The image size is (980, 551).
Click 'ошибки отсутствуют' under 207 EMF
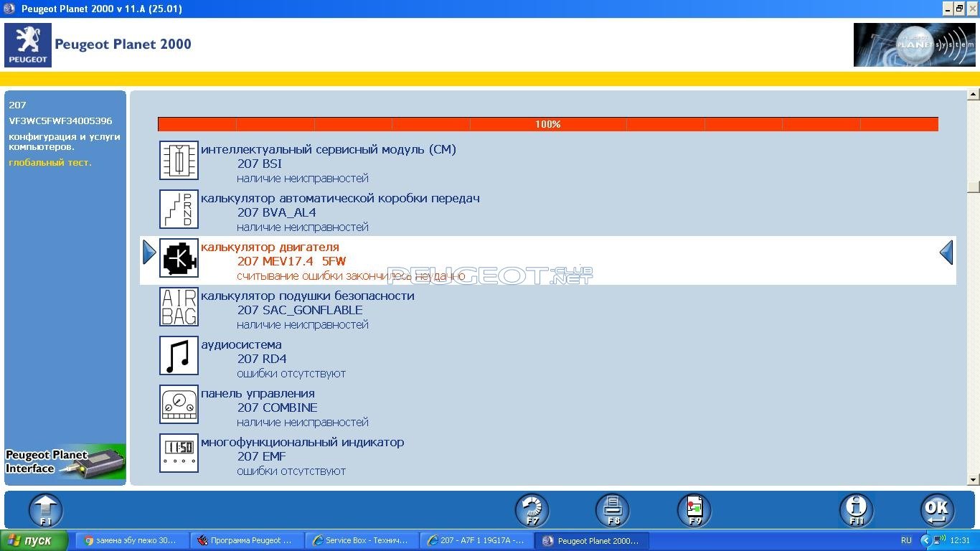(x=291, y=471)
